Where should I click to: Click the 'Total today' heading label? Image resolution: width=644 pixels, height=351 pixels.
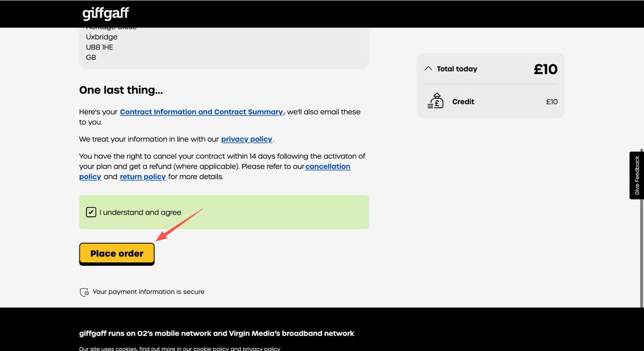(x=457, y=69)
